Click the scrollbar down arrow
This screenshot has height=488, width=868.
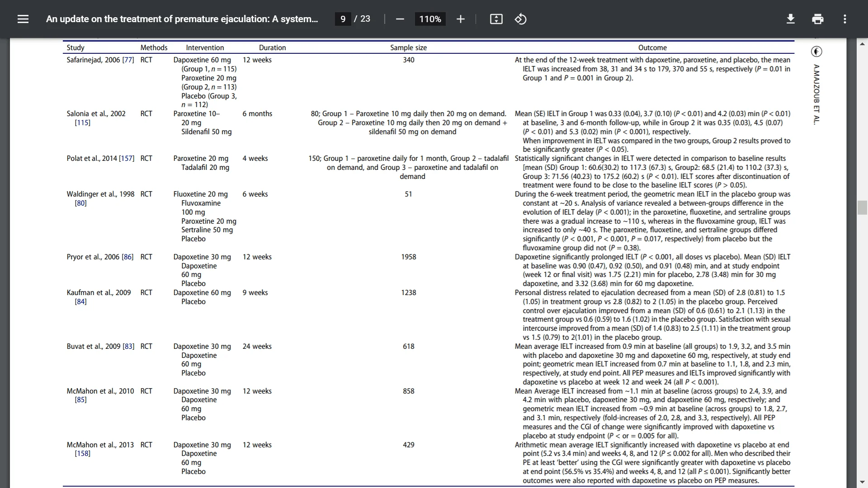862,482
